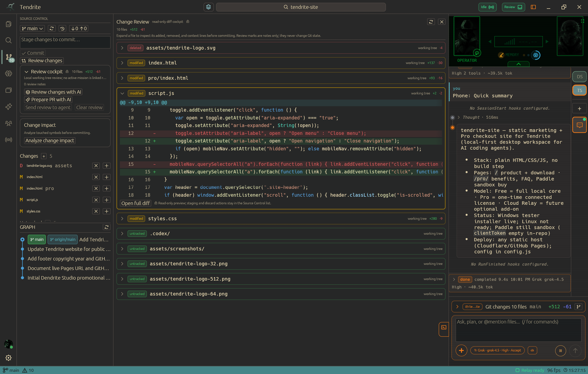Click the commit message input field
Viewport: 588px width, 374px height.
[x=65, y=42]
